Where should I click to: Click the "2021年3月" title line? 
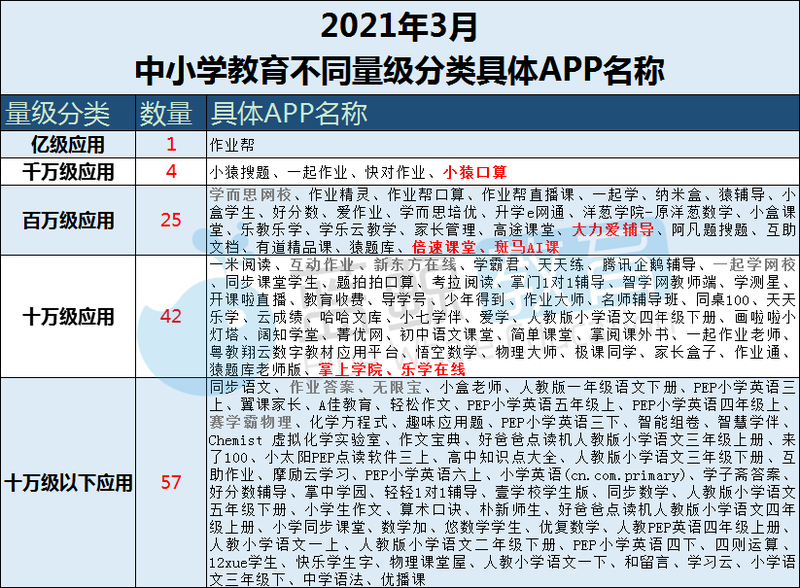point(399,27)
